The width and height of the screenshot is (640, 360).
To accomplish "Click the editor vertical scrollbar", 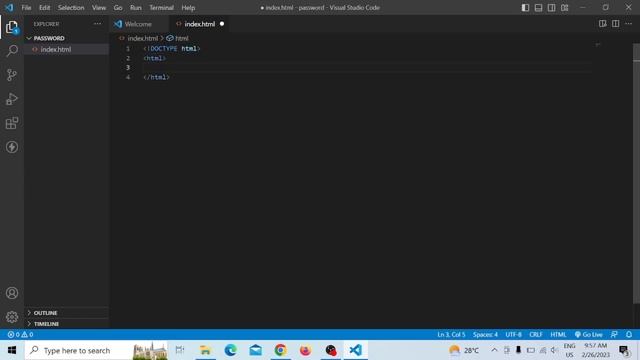I will (x=636, y=174).
